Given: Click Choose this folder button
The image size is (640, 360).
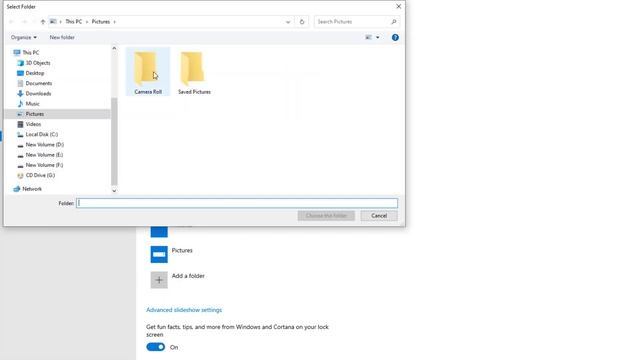Looking at the screenshot, I should [x=326, y=216].
